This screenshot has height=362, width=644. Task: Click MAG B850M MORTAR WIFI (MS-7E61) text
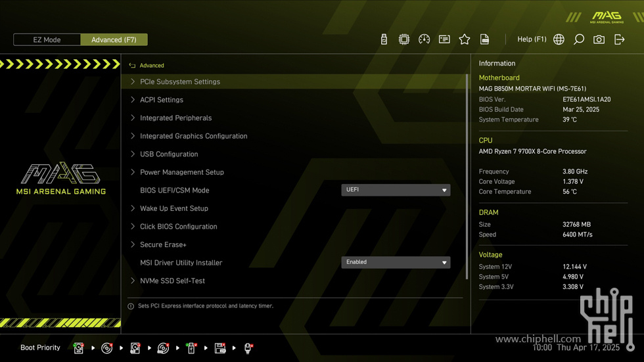pyautogui.click(x=532, y=89)
